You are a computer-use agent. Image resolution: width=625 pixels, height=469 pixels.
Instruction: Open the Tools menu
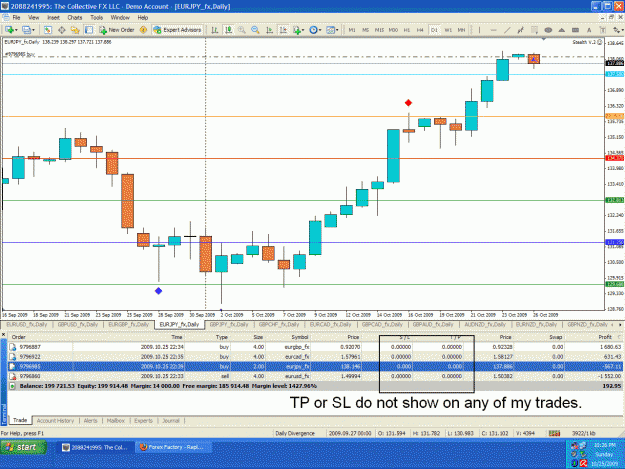(96, 18)
